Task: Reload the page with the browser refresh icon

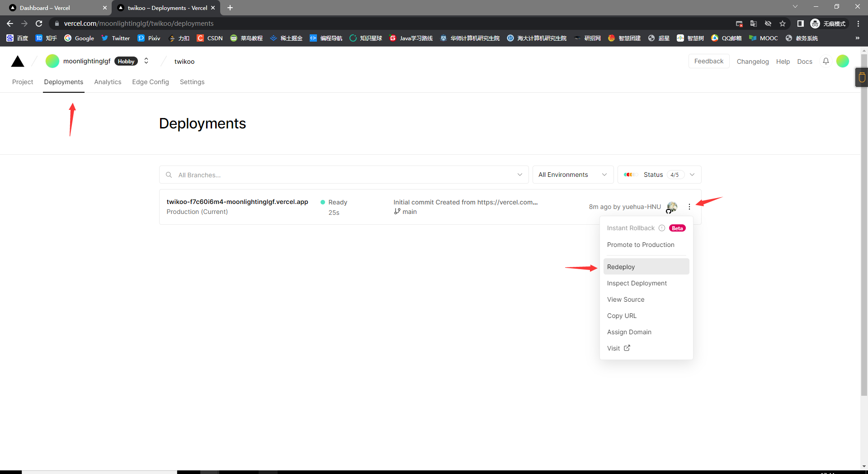Action: (x=39, y=24)
